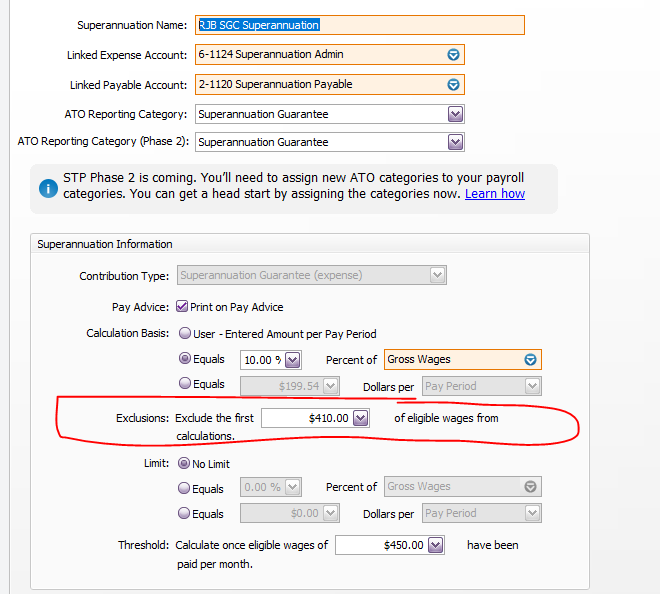Expand ATO Reporting Category dropdown
The image size is (660, 594).
(455, 114)
